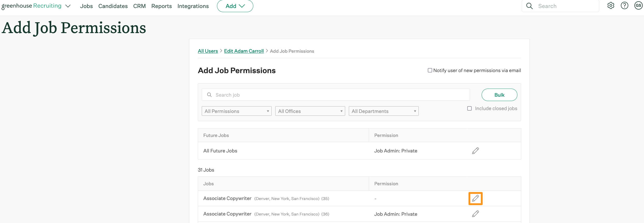Click the settings gear icon
644x223 pixels.
click(611, 6)
